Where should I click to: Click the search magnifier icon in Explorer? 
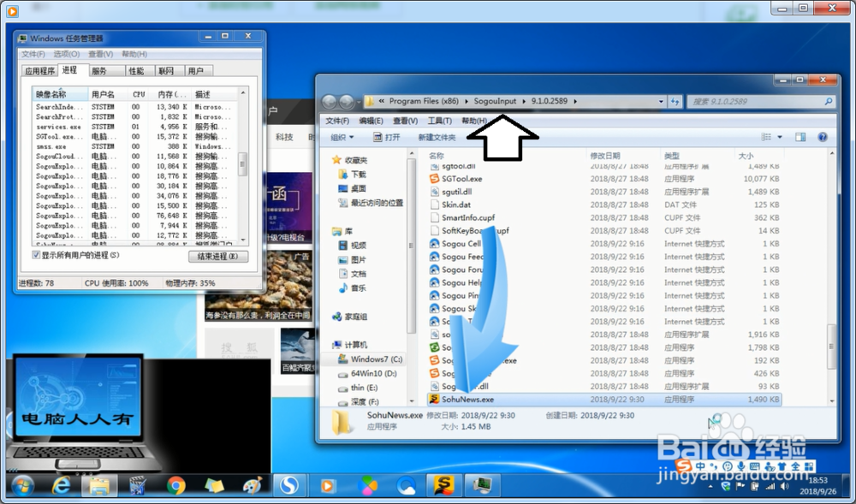click(x=828, y=102)
